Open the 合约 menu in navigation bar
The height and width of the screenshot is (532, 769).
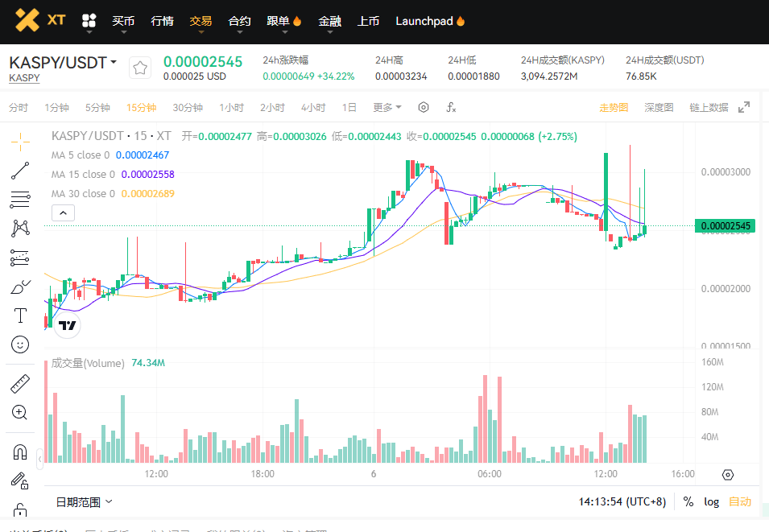click(x=239, y=21)
